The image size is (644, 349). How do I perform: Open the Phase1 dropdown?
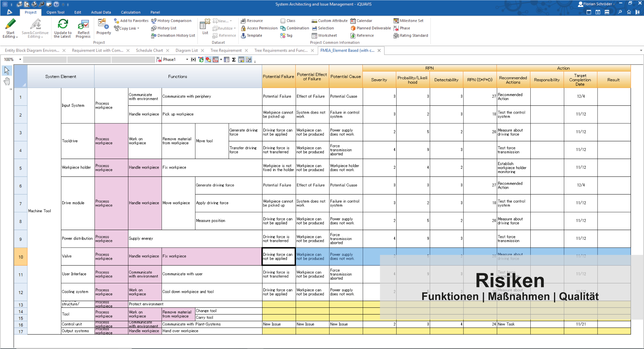tap(187, 60)
